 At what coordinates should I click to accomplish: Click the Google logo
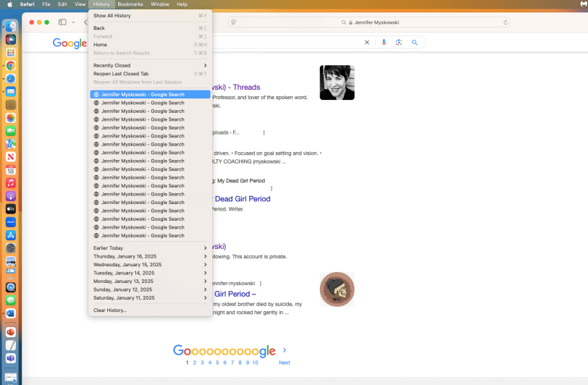70,43
